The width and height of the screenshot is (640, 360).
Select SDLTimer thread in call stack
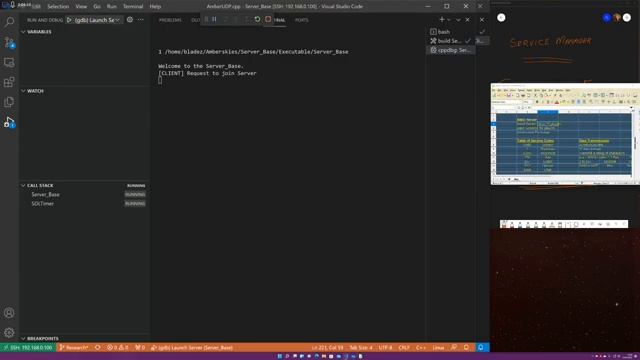tap(85, 203)
